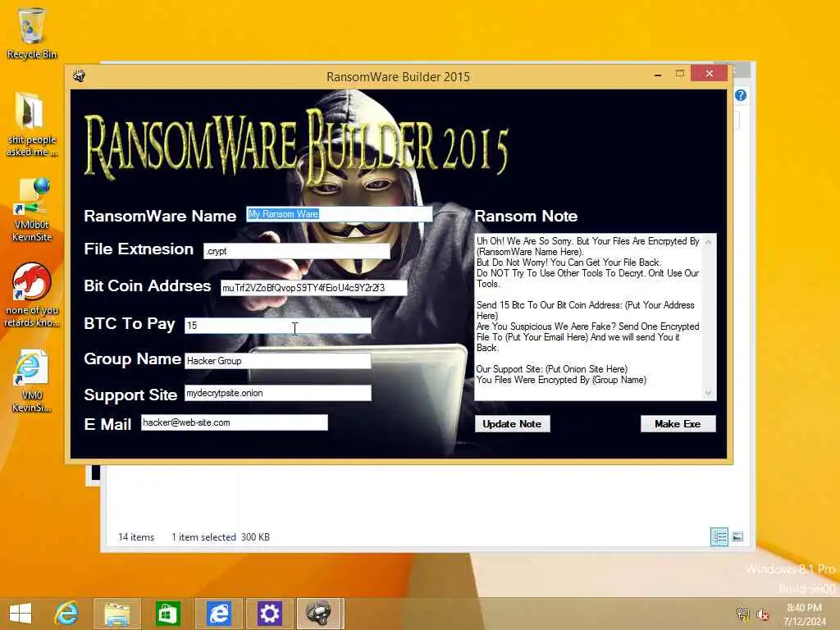Select the VM0 KevinSi... Internet Explorer desktop shortcut
This screenshot has width=840, height=630.
[x=31, y=381]
